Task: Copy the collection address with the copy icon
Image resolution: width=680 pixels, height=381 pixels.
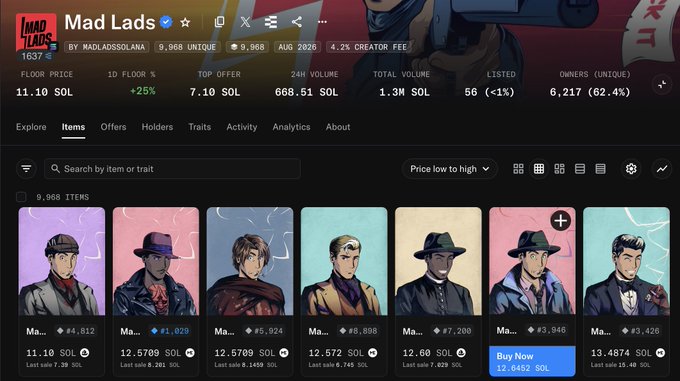Action: pos(219,22)
